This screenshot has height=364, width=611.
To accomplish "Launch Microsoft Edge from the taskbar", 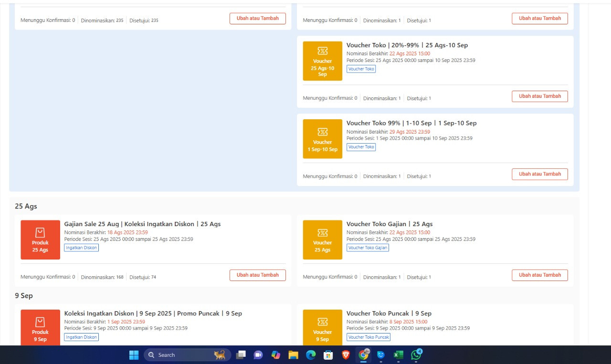I will pos(311,355).
